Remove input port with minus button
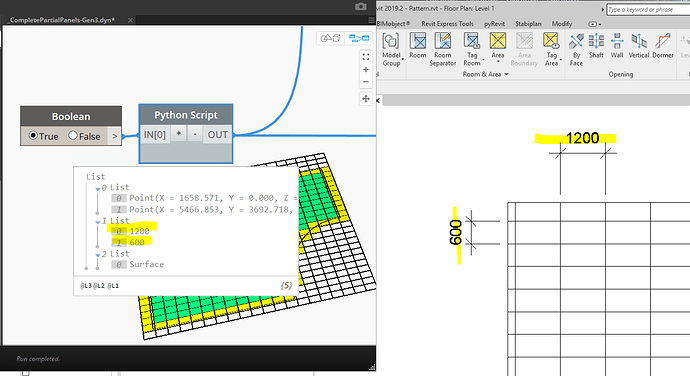Image resolution: width=690 pixels, height=376 pixels. click(x=195, y=134)
